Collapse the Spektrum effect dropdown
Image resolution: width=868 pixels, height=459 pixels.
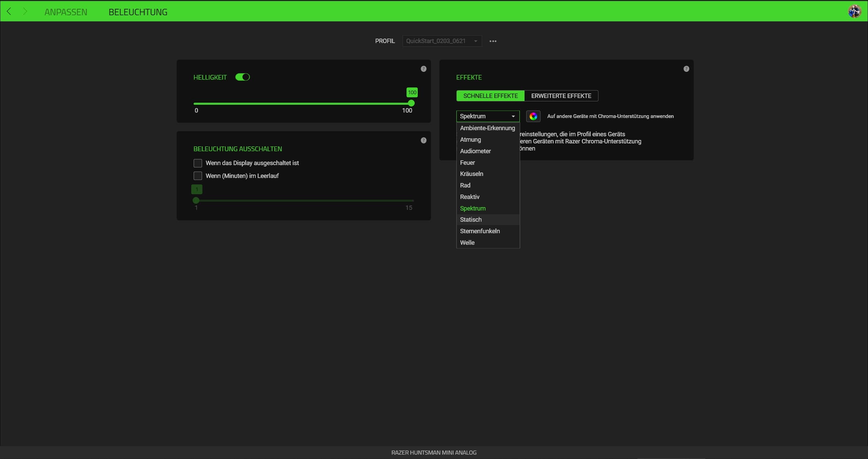pos(488,116)
